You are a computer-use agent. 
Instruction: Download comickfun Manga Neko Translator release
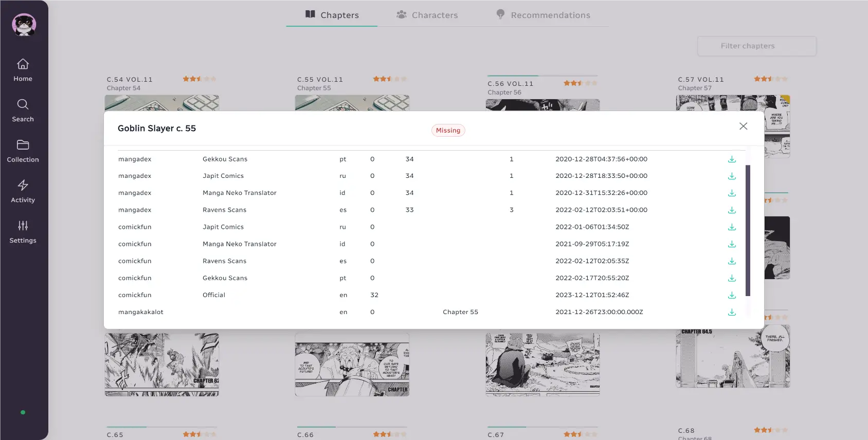coord(732,244)
